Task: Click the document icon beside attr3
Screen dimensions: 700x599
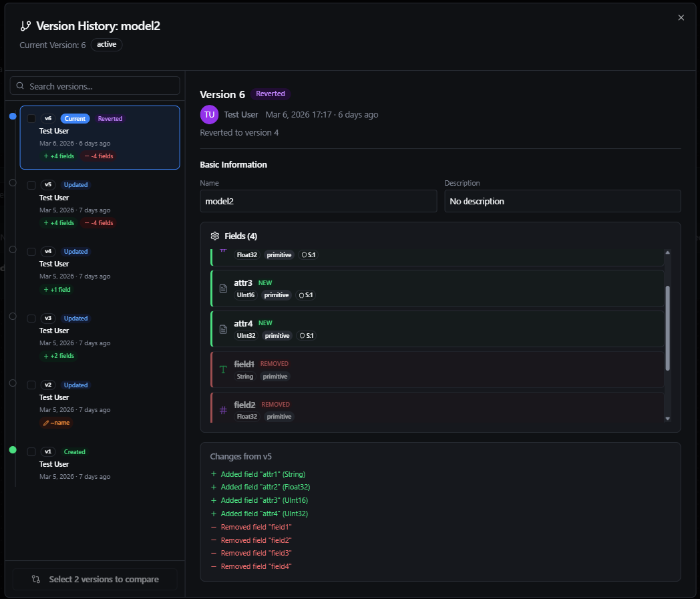Action: (x=222, y=288)
